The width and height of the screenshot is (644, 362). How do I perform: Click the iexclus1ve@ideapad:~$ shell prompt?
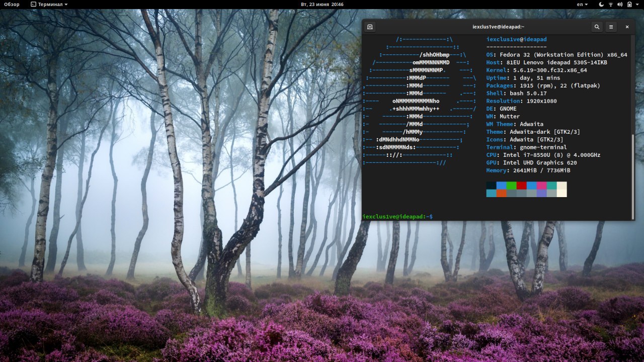pyautogui.click(x=397, y=217)
